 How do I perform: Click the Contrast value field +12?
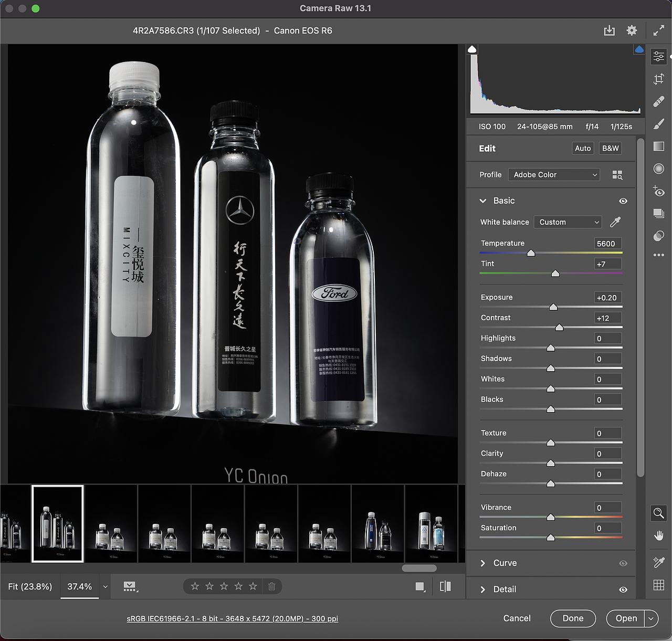(x=608, y=318)
